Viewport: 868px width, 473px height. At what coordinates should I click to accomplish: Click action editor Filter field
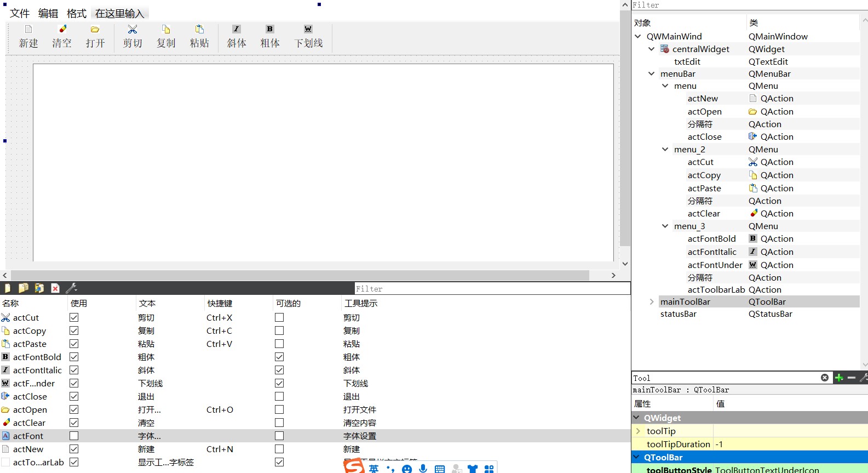point(492,289)
